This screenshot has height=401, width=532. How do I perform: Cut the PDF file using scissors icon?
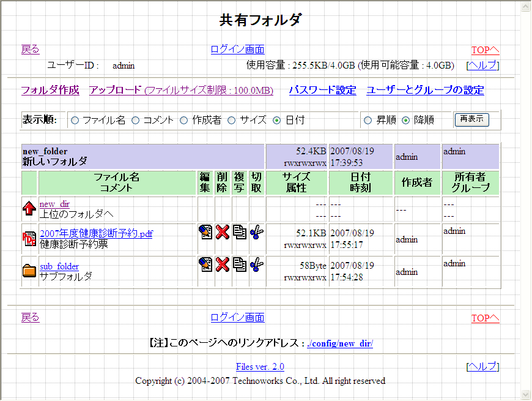257,232
